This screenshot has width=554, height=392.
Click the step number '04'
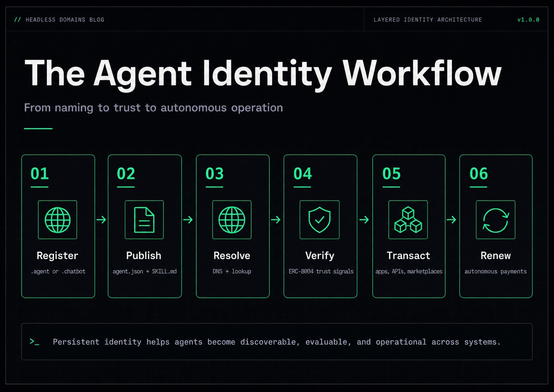point(303,174)
